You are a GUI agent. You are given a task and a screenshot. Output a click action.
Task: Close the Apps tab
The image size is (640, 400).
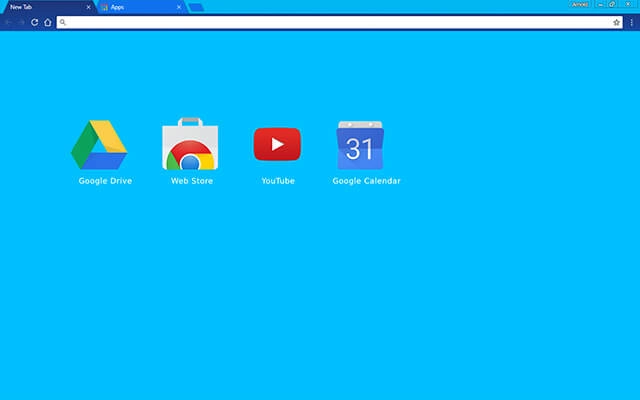click(x=179, y=7)
